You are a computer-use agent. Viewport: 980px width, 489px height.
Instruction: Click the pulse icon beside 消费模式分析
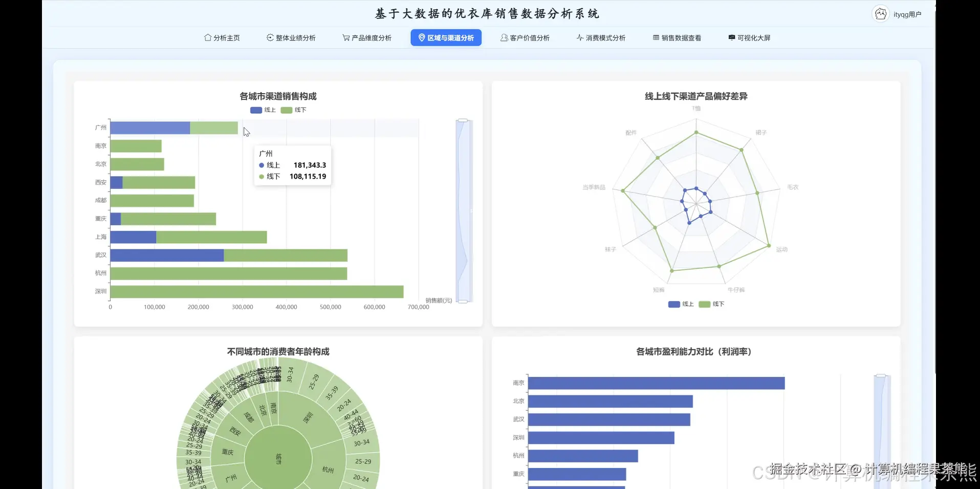click(580, 37)
